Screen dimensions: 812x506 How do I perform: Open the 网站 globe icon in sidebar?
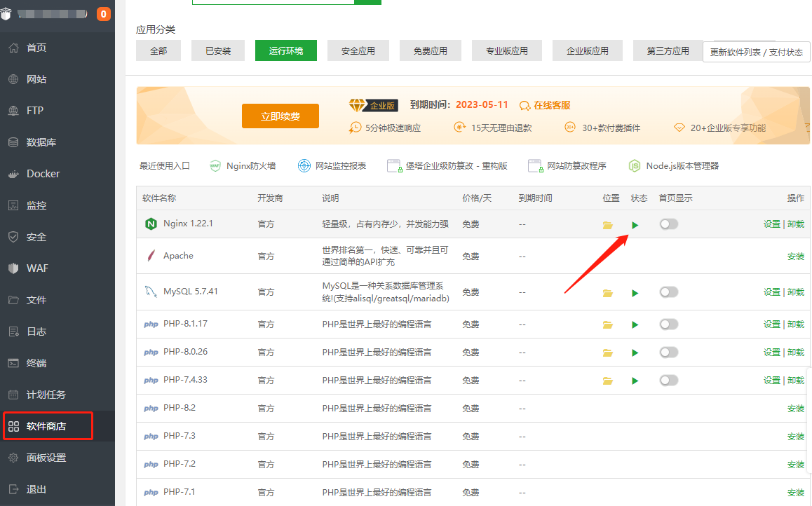(x=14, y=79)
